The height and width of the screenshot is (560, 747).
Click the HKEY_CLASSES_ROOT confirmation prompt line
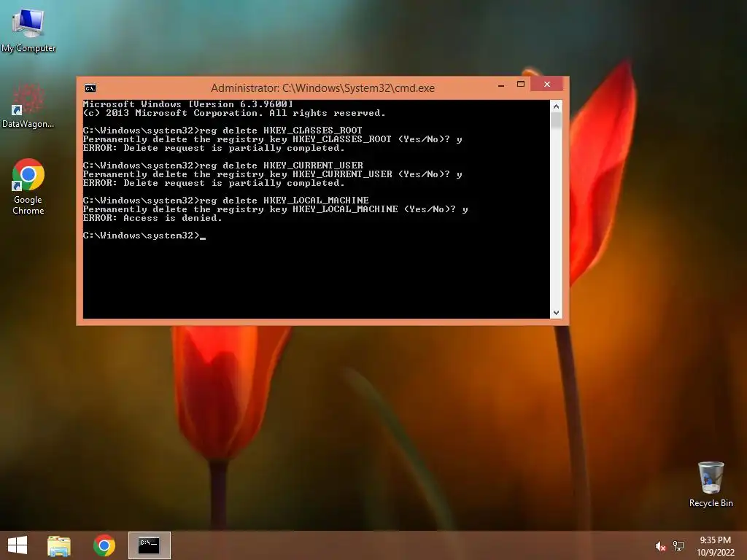tap(273, 139)
